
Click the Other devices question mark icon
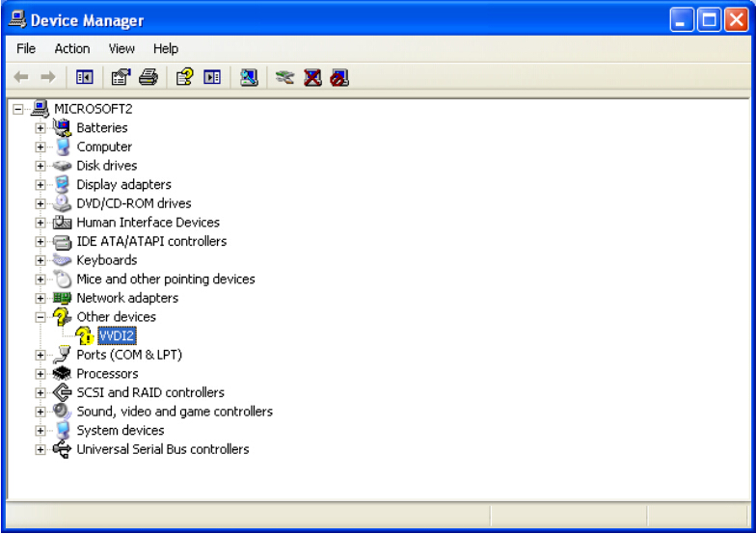coord(62,316)
